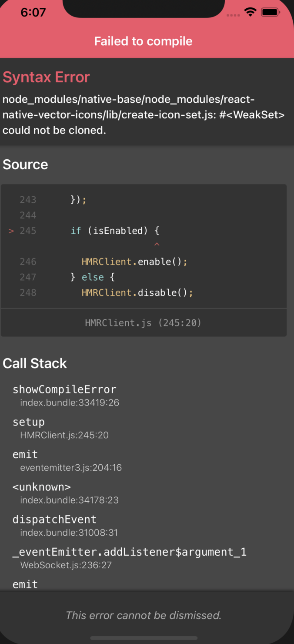The image size is (294, 644).
Task: Select the WeakSet could not be cloned message
Action: (x=144, y=115)
